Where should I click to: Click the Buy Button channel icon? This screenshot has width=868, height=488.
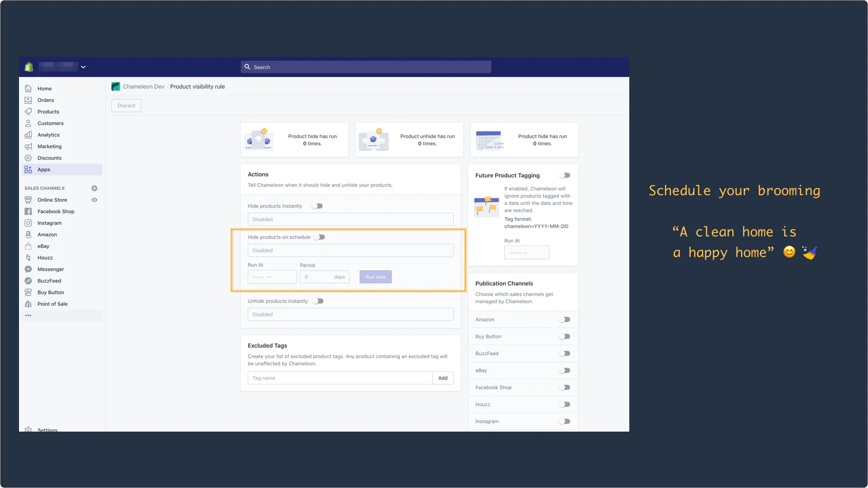click(x=28, y=292)
